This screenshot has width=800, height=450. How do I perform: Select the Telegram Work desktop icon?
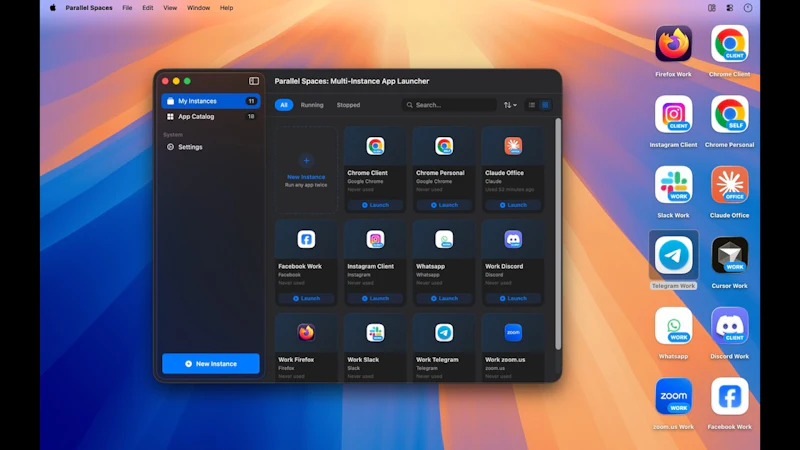tap(673, 256)
